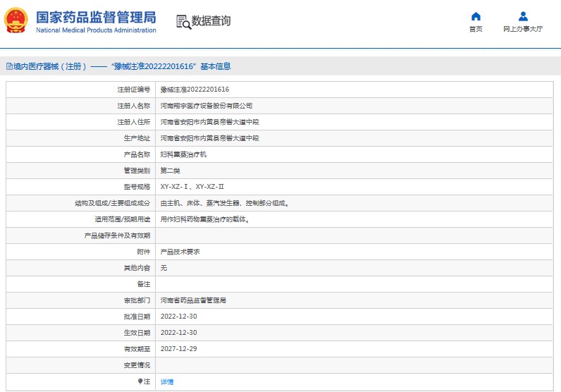
Task: Click the 注册证编号 row label
Action: (x=134, y=90)
